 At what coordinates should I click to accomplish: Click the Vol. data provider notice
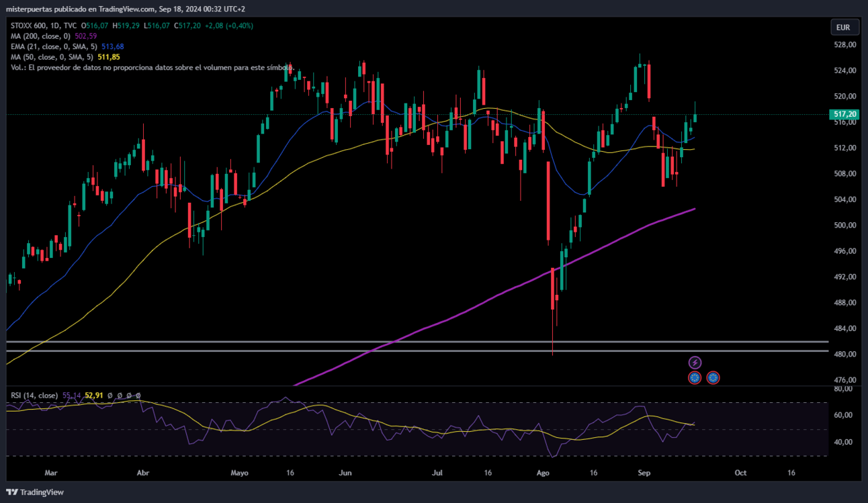point(152,68)
